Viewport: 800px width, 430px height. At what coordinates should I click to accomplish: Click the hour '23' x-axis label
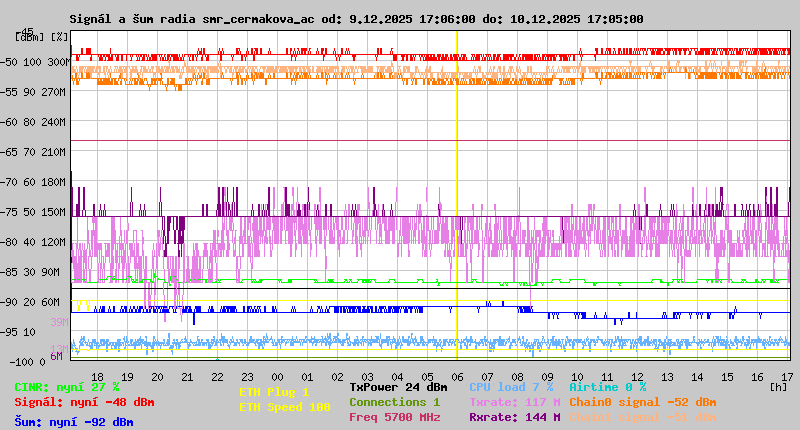coord(247,377)
